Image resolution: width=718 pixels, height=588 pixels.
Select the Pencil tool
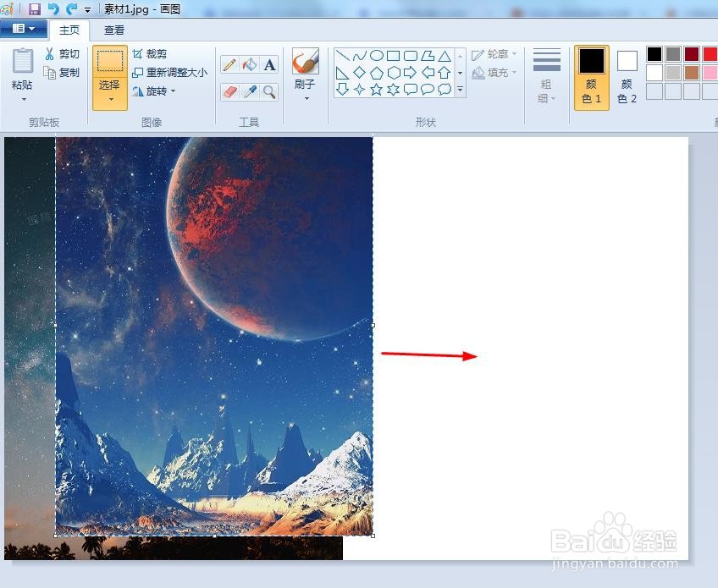coord(229,64)
